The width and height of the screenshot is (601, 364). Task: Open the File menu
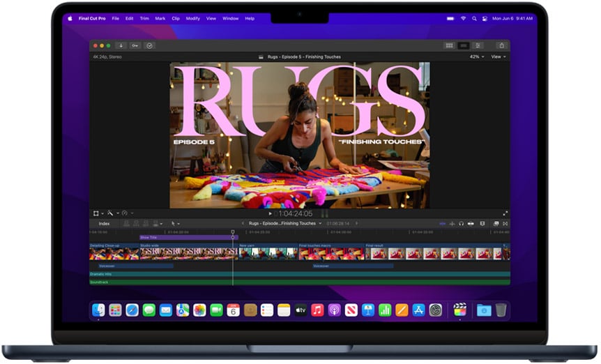(x=115, y=18)
